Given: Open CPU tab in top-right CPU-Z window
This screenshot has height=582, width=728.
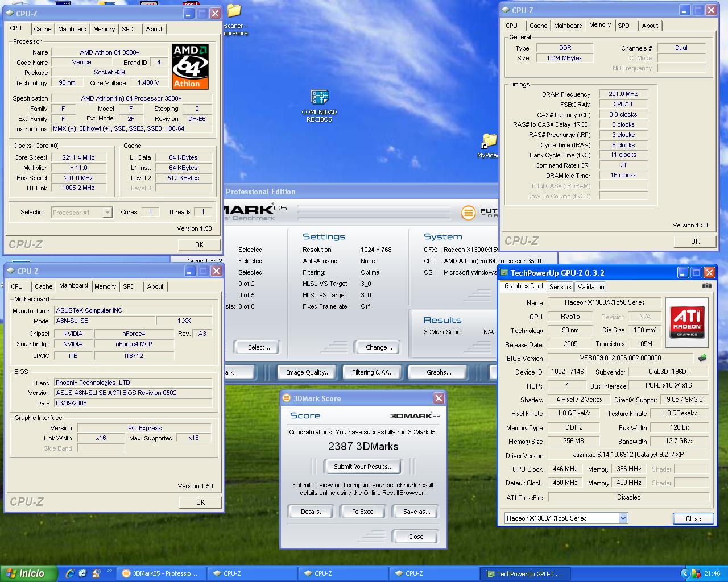Looking at the screenshot, I should coord(512,26).
